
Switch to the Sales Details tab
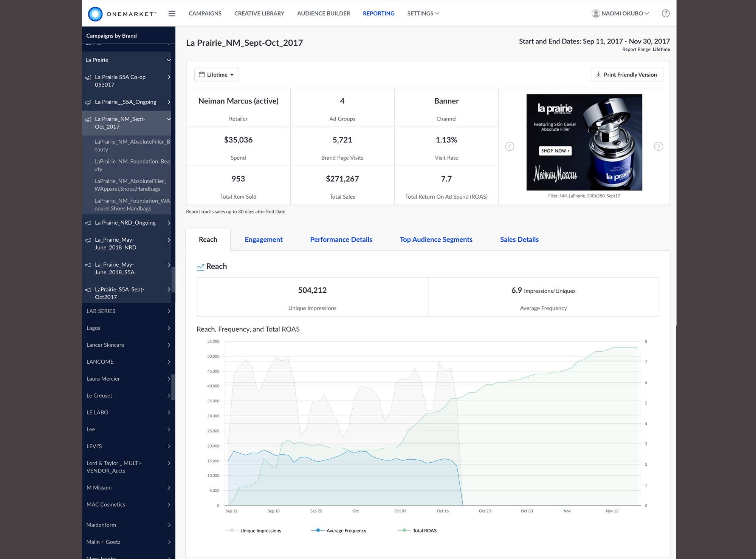click(519, 239)
